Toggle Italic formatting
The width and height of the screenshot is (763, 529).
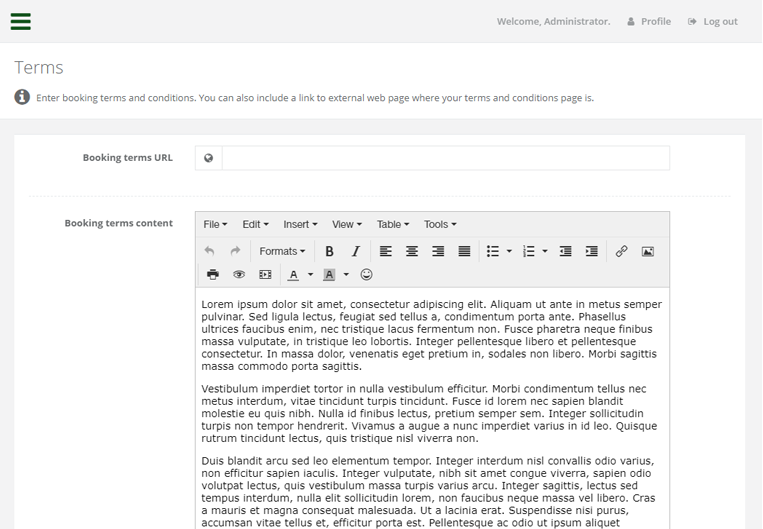[x=356, y=251]
